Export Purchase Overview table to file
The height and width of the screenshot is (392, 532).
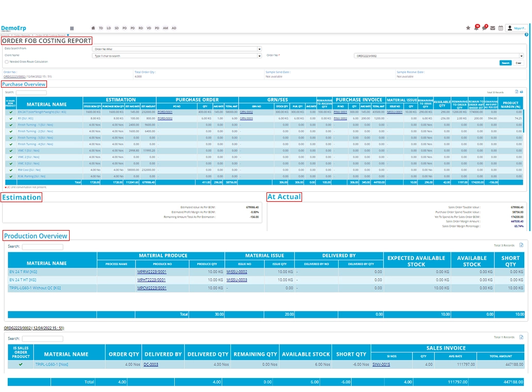point(517,92)
